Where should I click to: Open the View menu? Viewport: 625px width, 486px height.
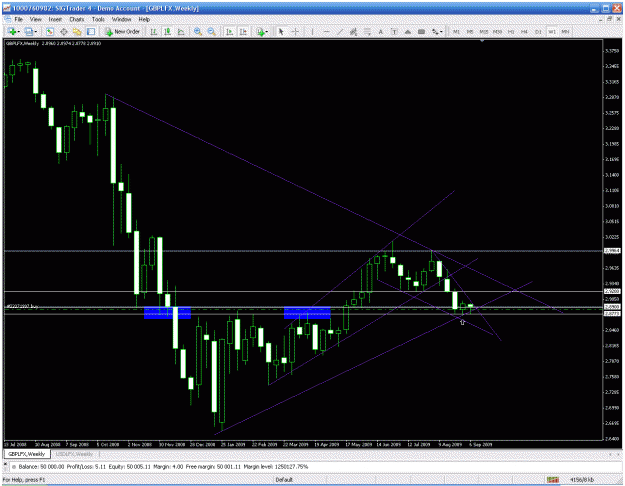click(35, 19)
